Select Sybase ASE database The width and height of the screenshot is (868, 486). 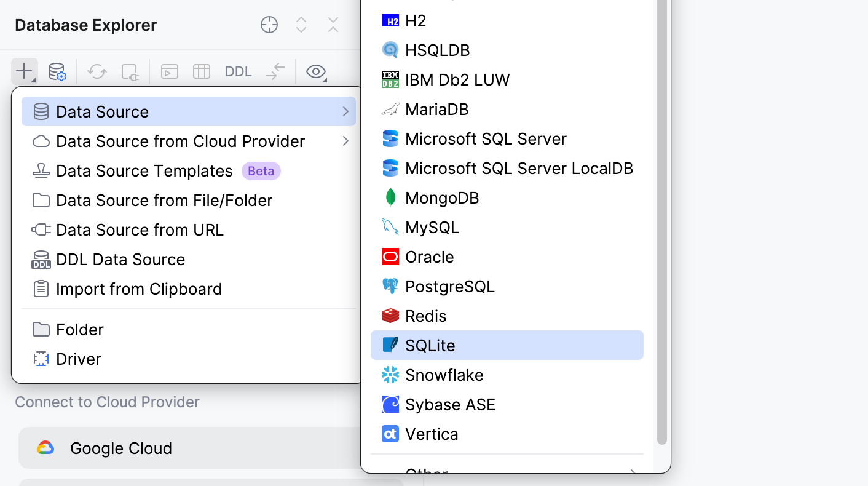[x=507, y=404]
